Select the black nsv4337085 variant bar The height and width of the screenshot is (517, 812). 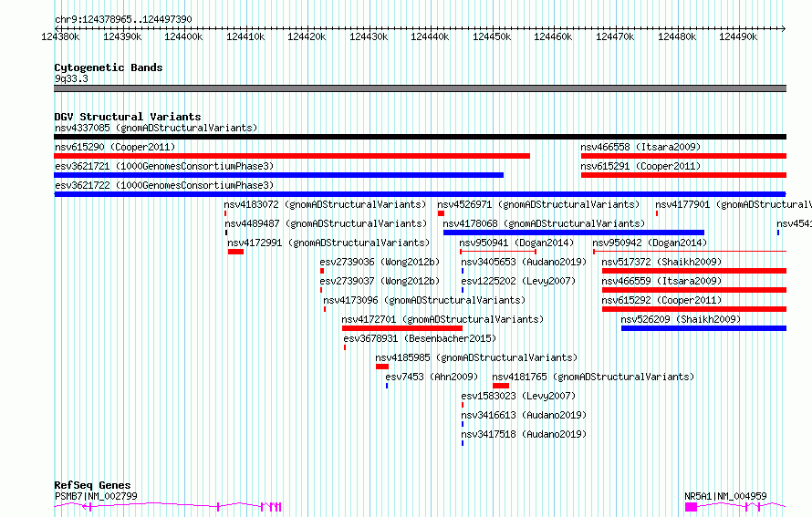click(x=420, y=137)
